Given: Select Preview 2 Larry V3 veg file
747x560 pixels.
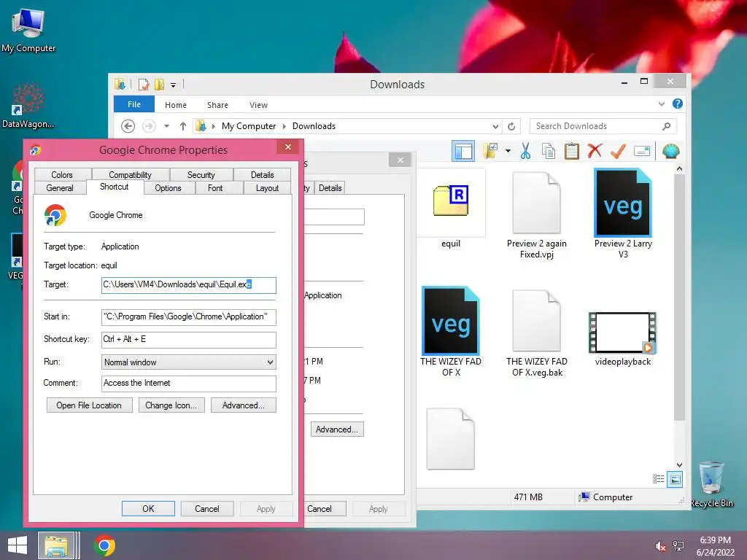Looking at the screenshot, I should click(623, 214).
